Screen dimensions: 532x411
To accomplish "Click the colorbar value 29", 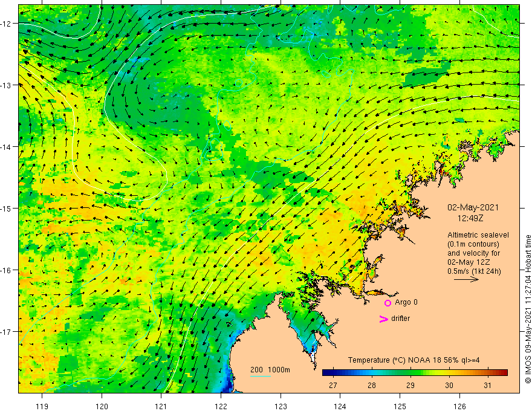I will pos(410,385).
